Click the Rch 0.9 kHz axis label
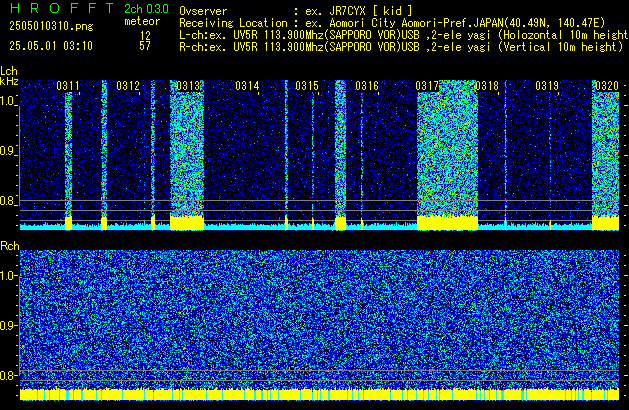This screenshot has height=410, width=629. coord(8,325)
